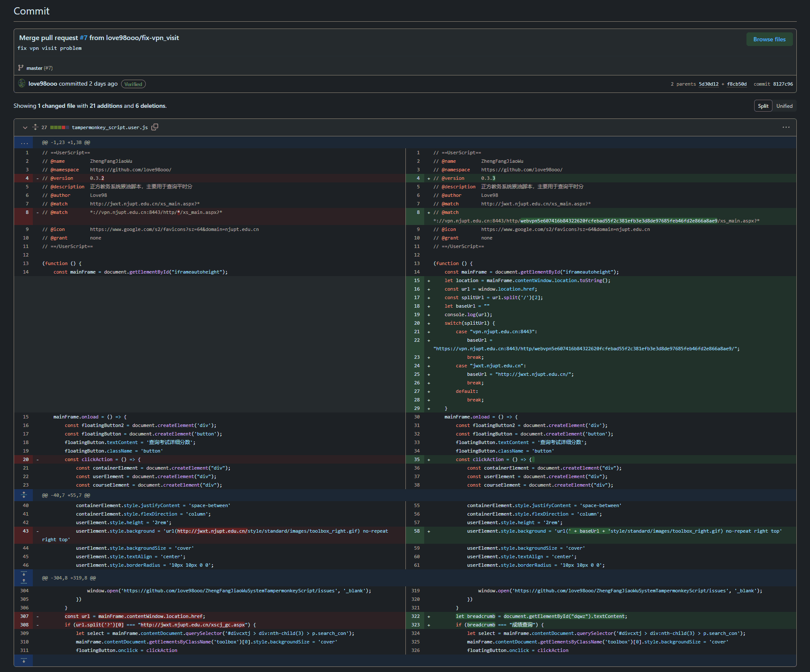Click the commit 8127c96 hash text

[x=783, y=84]
